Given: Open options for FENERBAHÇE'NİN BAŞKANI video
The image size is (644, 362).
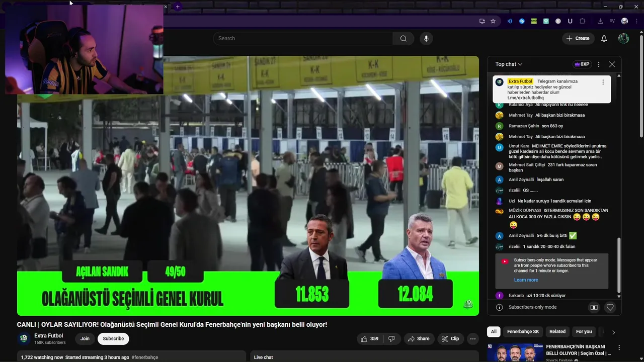Looking at the screenshot, I should click(619, 347).
